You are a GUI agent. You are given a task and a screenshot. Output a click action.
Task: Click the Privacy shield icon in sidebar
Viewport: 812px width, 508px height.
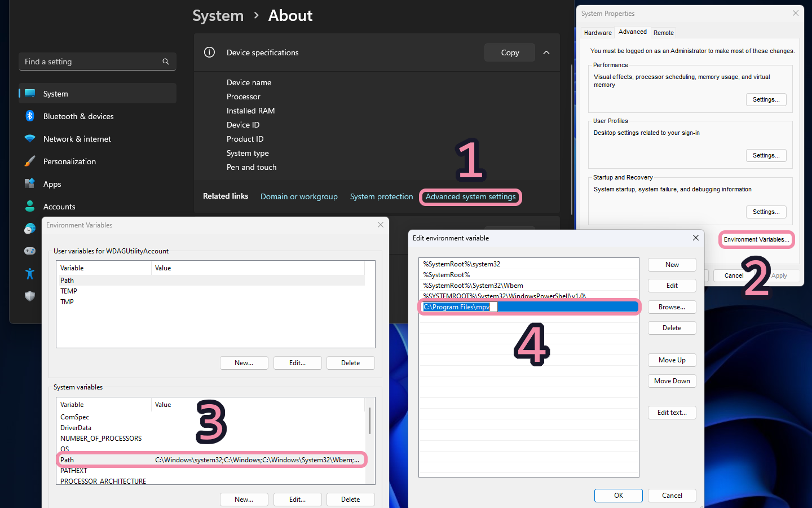point(30,296)
